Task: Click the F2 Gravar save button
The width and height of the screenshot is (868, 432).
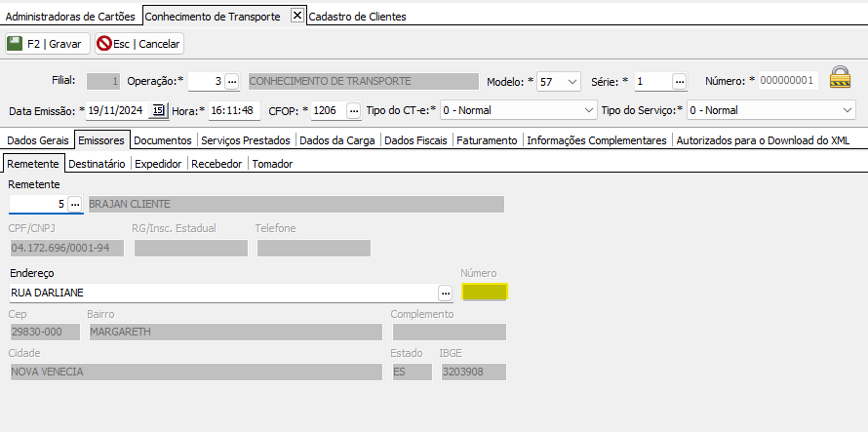Action: click(x=47, y=44)
